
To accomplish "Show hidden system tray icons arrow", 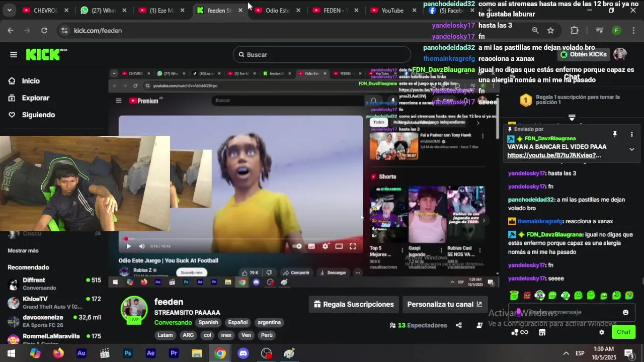I will (566, 353).
